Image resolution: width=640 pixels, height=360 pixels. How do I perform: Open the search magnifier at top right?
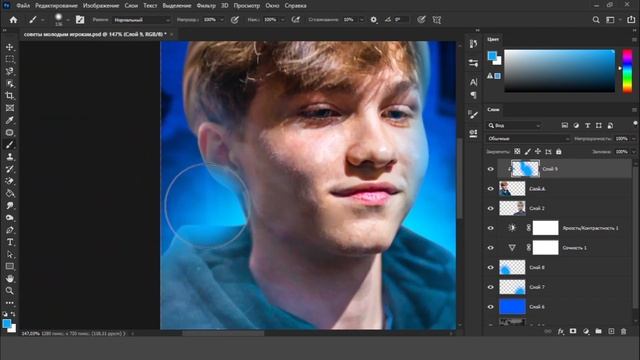(x=596, y=20)
